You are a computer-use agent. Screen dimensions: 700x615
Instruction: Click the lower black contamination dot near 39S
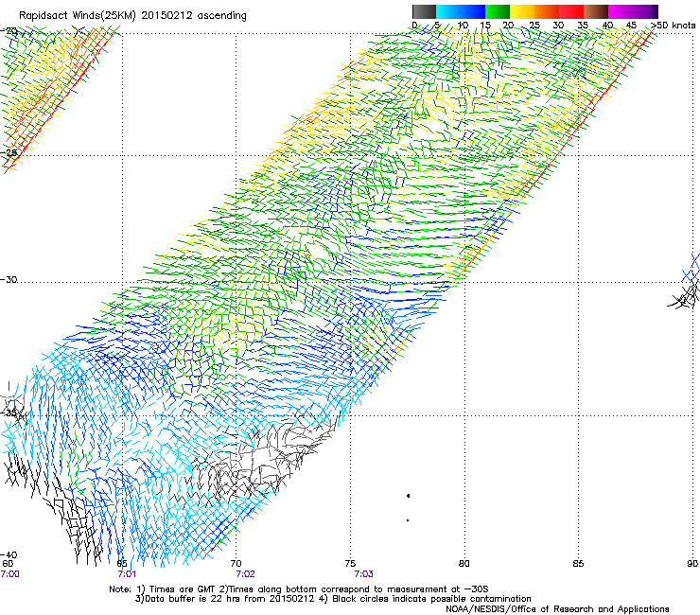click(x=408, y=520)
